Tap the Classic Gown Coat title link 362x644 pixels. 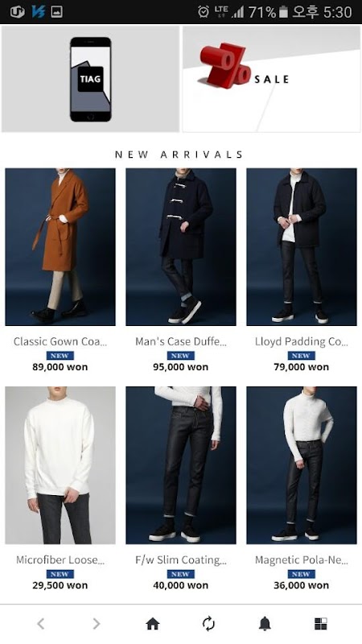60,341
